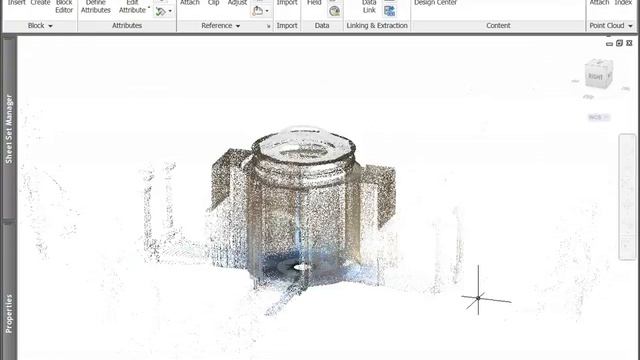The image size is (640, 360).
Task: Click the Linking & Extraction panel title
Action: [x=377, y=25]
